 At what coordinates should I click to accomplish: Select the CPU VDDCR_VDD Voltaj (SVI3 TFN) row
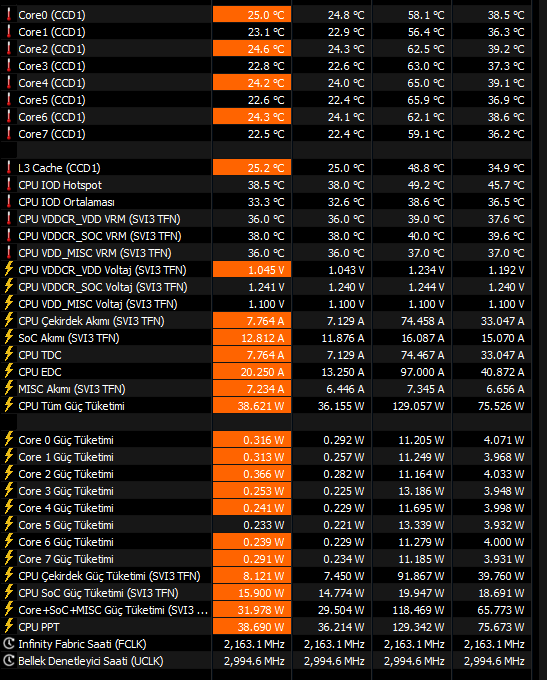[x=266, y=270]
